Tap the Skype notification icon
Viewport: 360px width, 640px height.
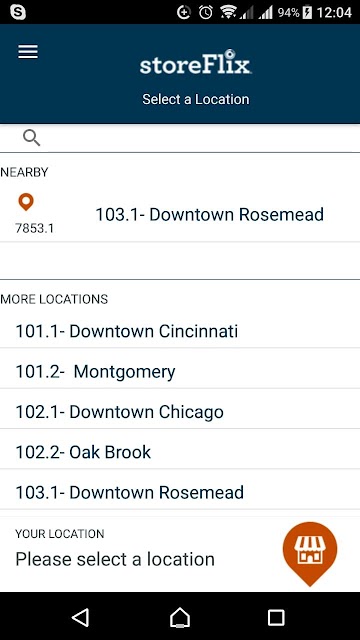pyautogui.click(x=18, y=12)
